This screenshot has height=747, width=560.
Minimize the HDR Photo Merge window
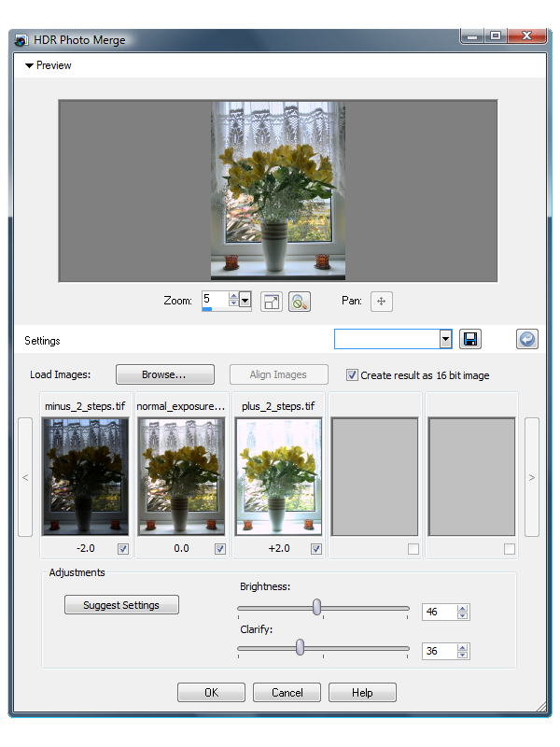(x=472, y=36)
